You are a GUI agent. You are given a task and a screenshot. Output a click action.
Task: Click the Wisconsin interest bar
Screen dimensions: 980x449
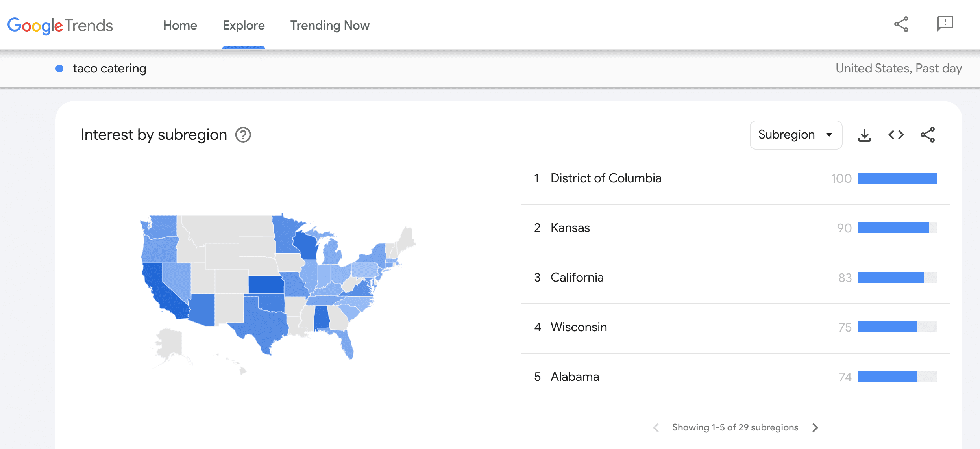(x=888, y=327)
